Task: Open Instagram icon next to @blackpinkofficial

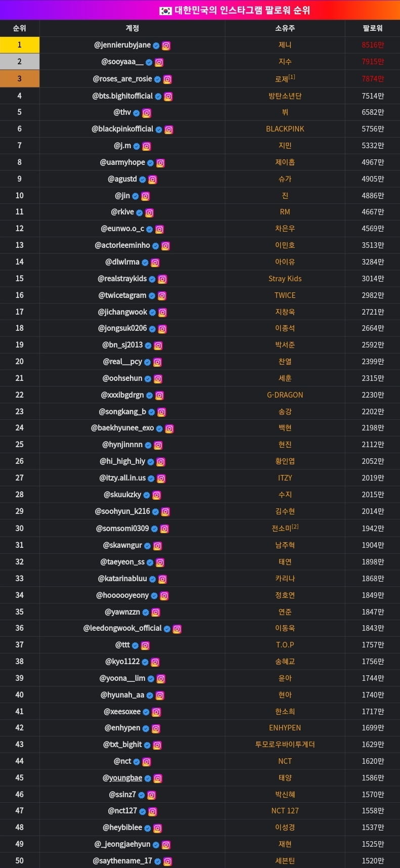Action: 169,129
